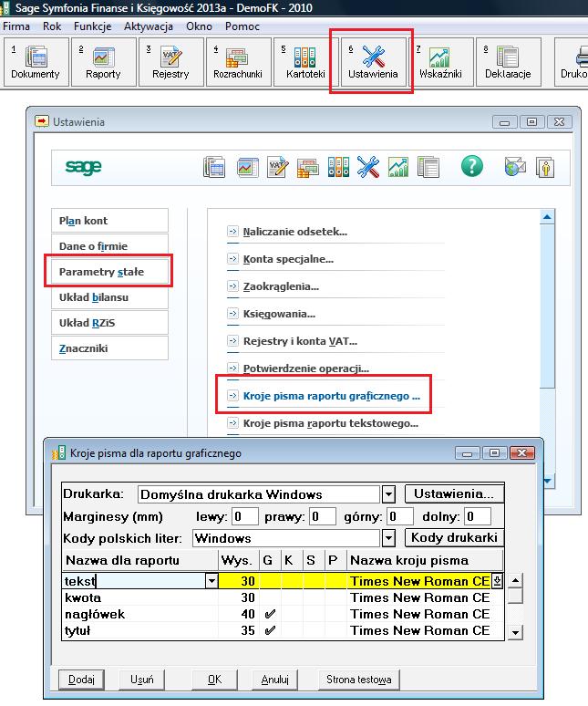
Task: Open the Rok menu
Action: point(52,26)
